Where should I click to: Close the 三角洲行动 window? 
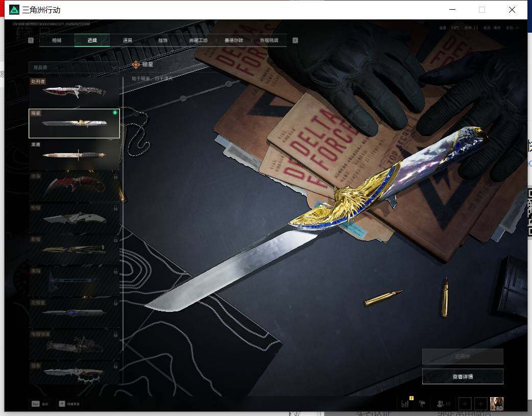tap(512, 10)
